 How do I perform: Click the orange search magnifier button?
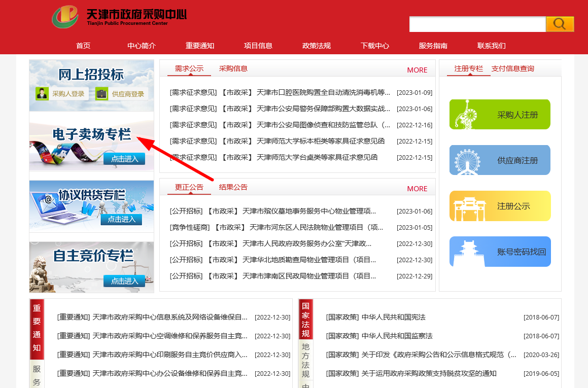[x=560, y=24]
